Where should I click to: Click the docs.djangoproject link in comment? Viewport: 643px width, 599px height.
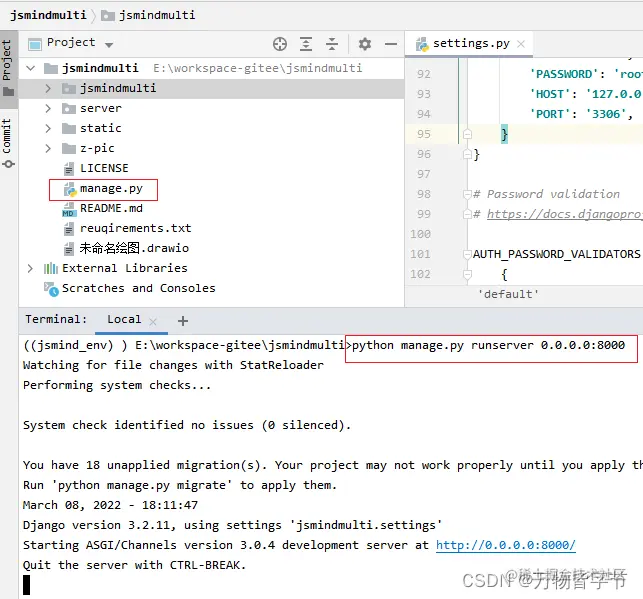(565, 214)
